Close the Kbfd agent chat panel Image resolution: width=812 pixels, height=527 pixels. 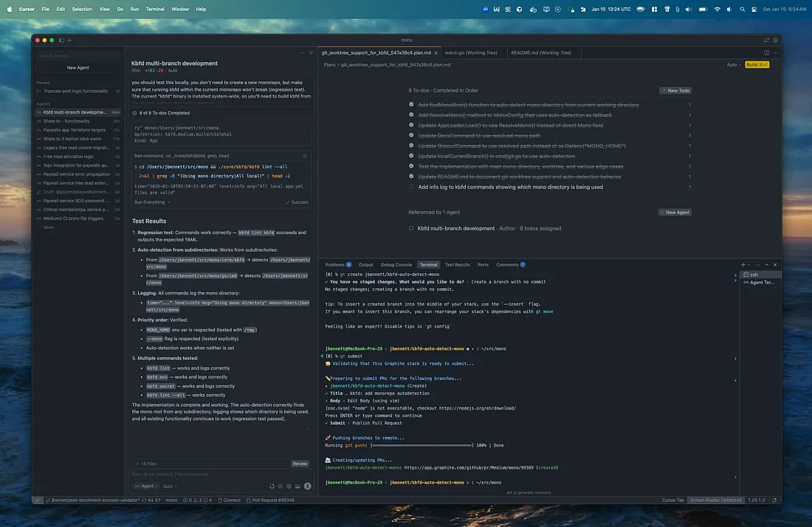(311, 53)
